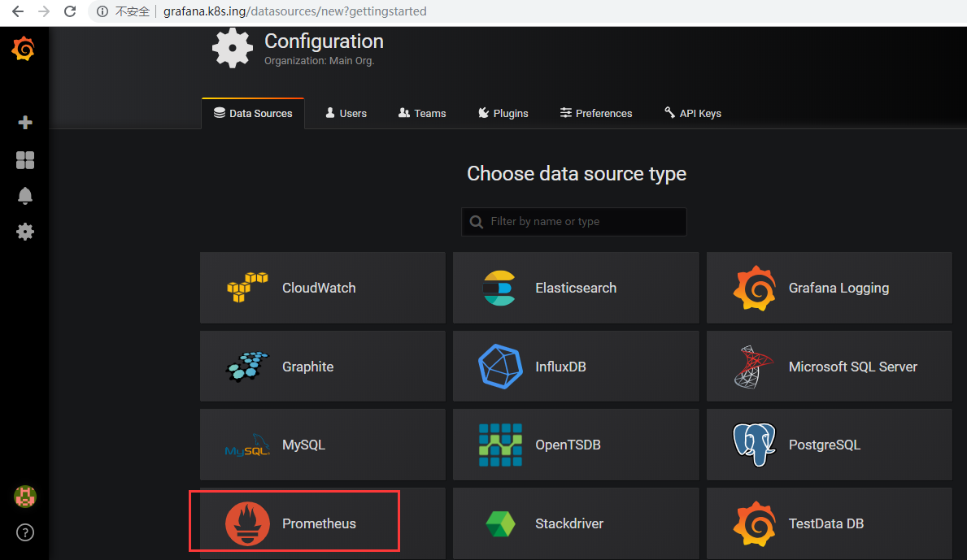Image resolution: width=967 pixels, height=560 pixels.
Task: Select the InfluxDB data source label
Action: [560, 367]
